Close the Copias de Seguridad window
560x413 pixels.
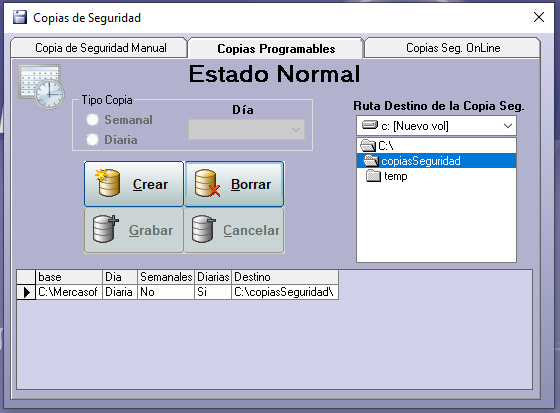tap(539, 17)
